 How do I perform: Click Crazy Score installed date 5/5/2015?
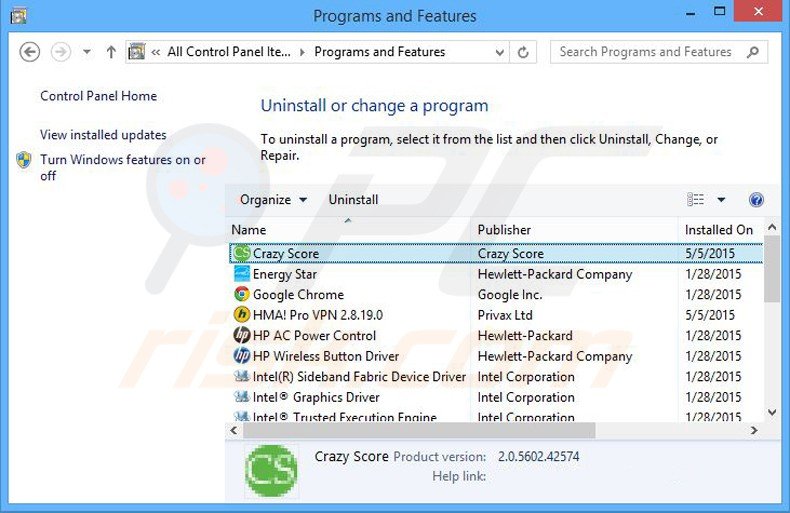tap(710, 253)
